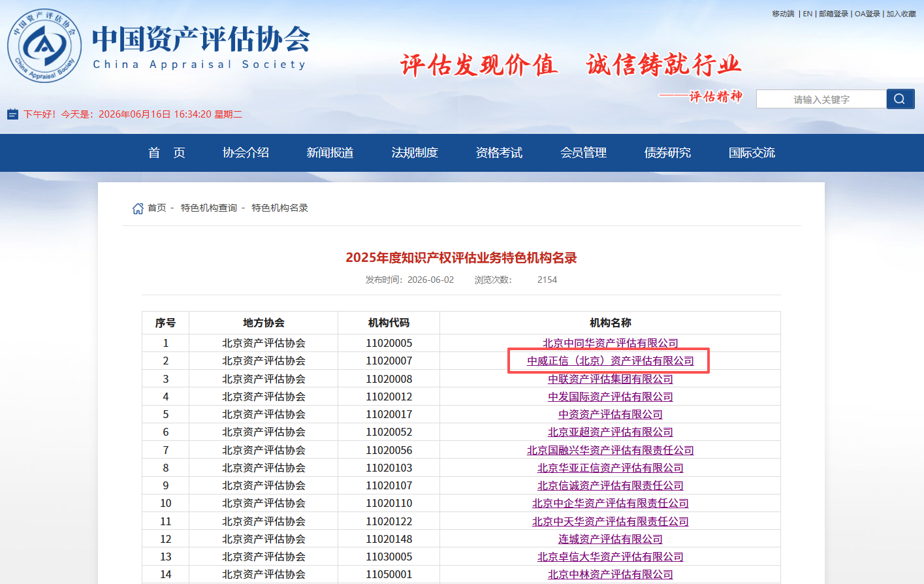Click the view count 2154

[547, 280]
